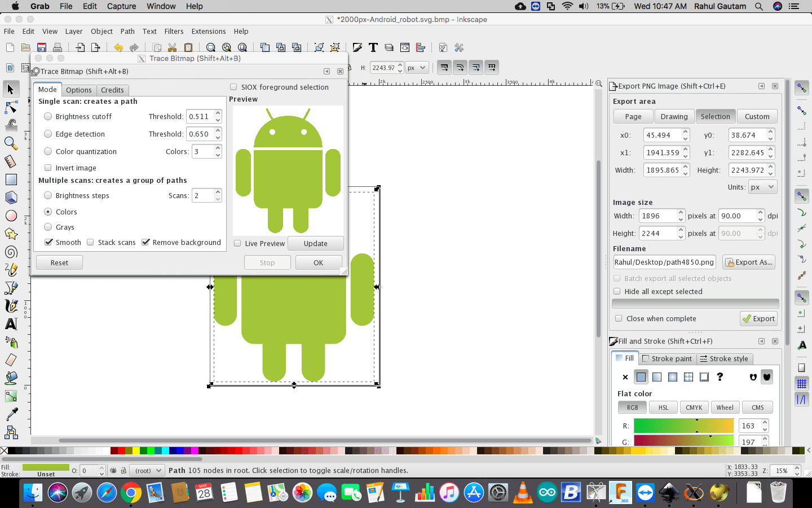Screen dimensions: 812x508
Task: Open the Filters menu
Action: pyautogui.click(x=174, y=32)
